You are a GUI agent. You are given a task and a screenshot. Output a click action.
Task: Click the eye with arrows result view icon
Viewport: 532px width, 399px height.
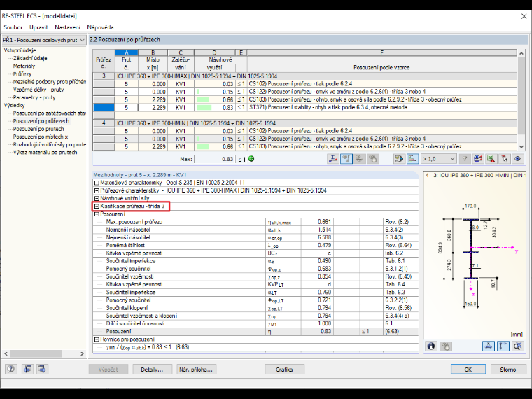coord(478,159)
